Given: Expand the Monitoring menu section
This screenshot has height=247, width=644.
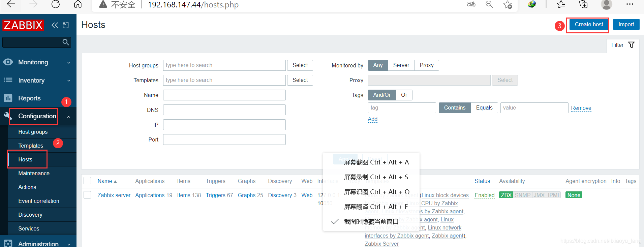Looking at the screenshot, I should [x=69, y=63].
